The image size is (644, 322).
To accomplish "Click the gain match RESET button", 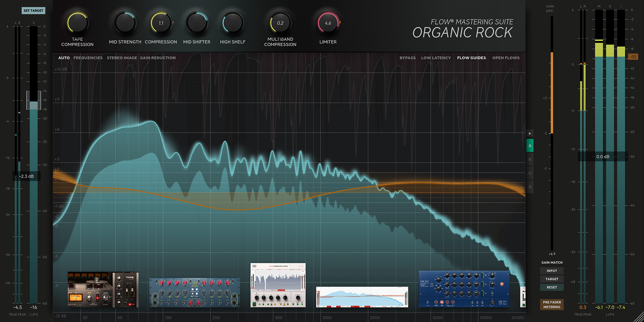I will (552, 287).
